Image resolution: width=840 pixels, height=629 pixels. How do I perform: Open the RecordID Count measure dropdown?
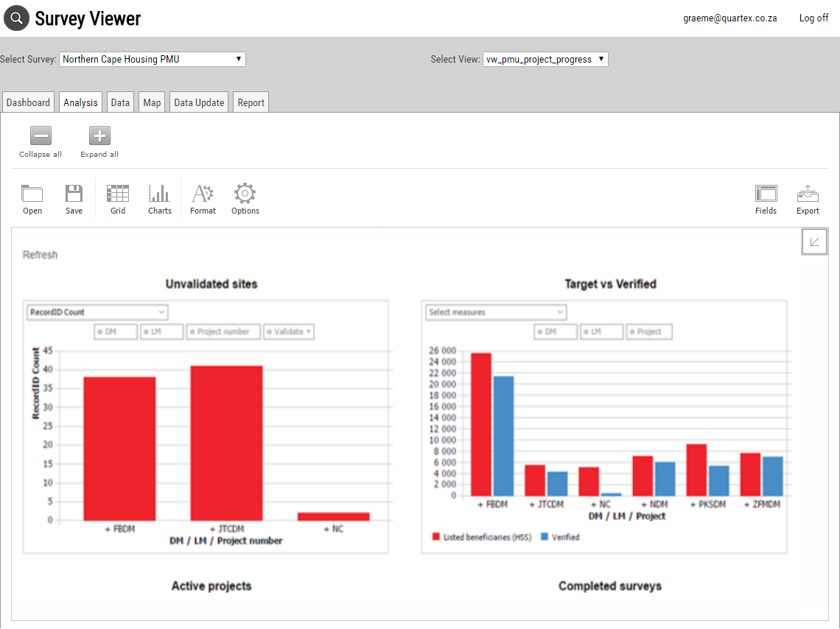click(97, 312)
